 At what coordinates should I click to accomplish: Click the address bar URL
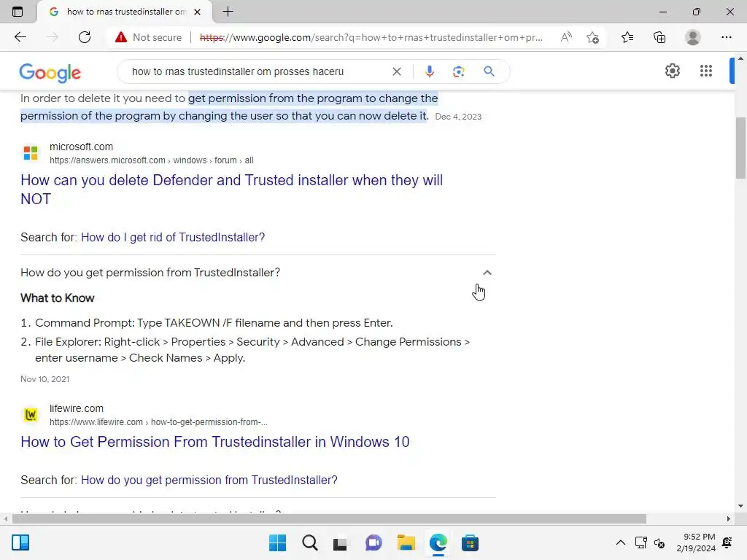coord(371,37)
